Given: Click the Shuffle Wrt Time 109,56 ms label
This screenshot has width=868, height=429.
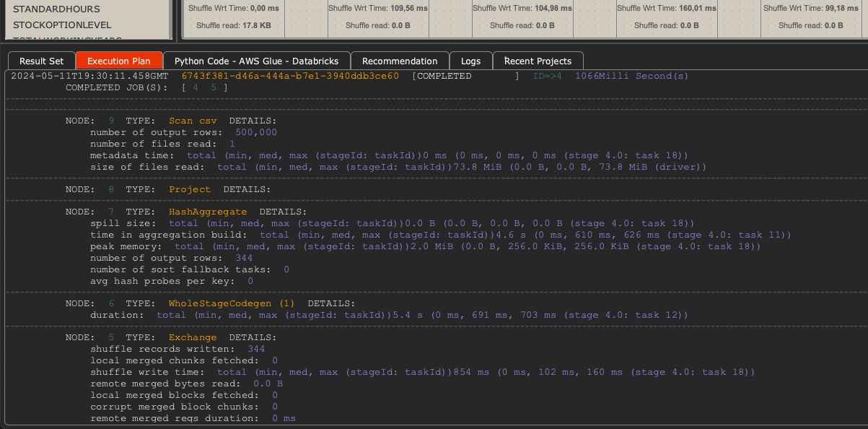Looking at the screenshot, I should coord(378,9).
